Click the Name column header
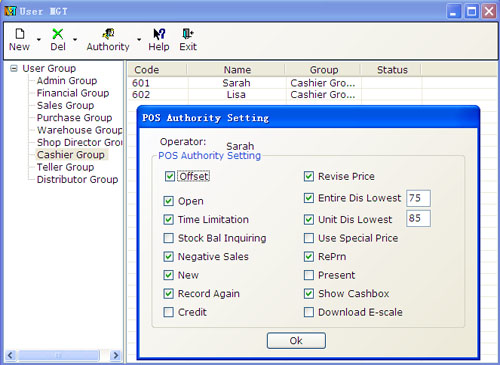500x365 pixels. [237, 70]
